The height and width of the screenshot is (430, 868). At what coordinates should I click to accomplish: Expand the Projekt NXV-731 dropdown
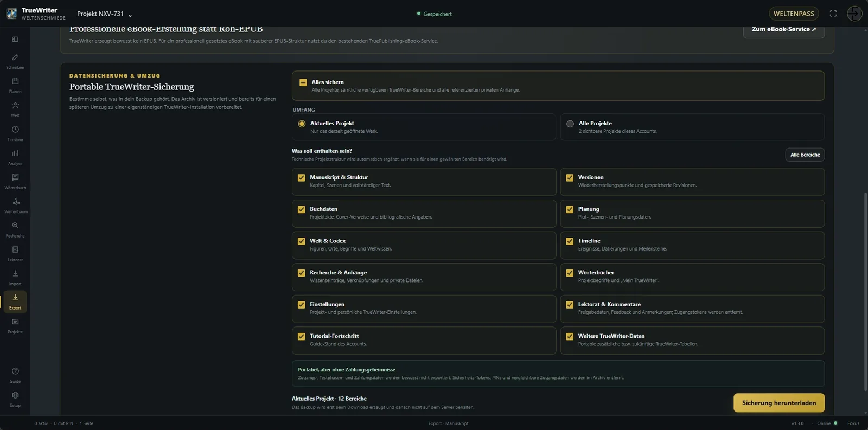tap(104, 14)
